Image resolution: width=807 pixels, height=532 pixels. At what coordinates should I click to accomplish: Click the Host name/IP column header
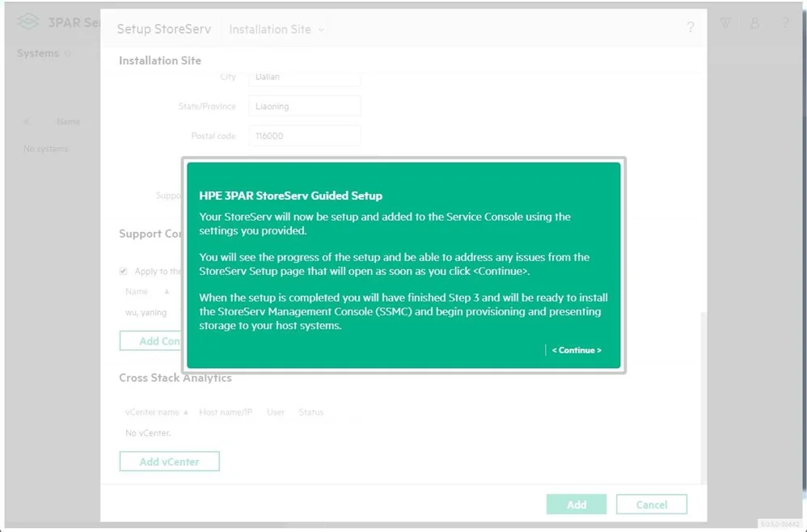coord(226,412)
